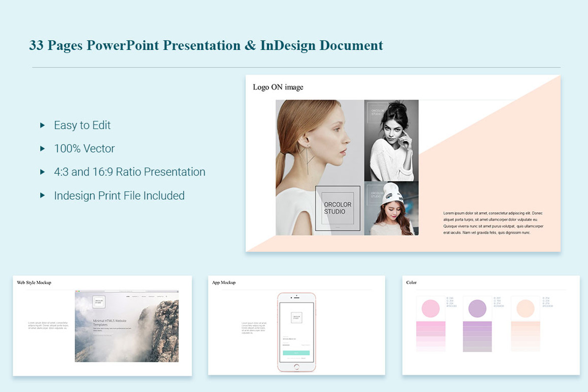Click the arrow bullet beside "Easy to Edit"
The height and width of the screenshot is (392, 588).
pos(43,125)
